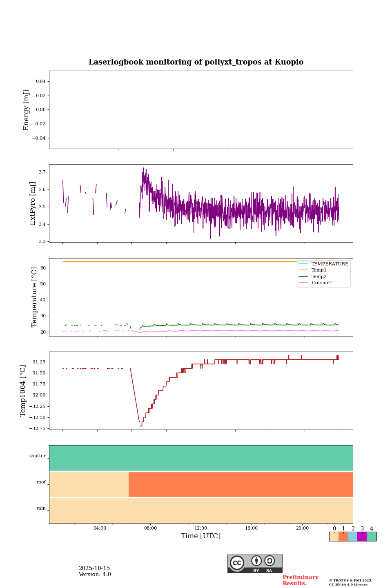Click the 2025-10-15 date text
This screenshot has width=392, height=588.
(x=94, y=568)
